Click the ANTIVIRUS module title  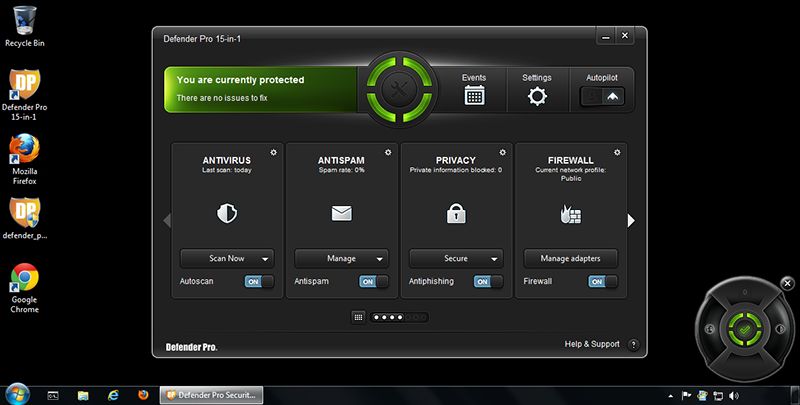point(227,160)
